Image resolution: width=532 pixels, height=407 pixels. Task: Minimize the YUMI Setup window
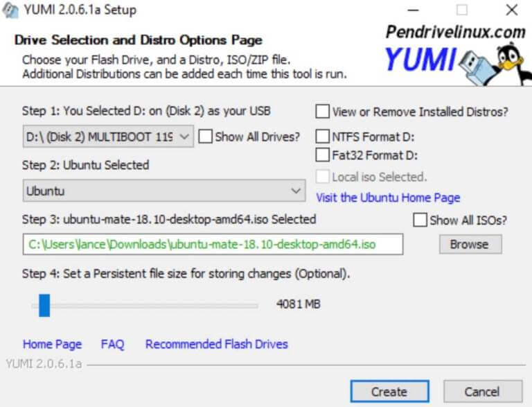[x=413, y=10]
